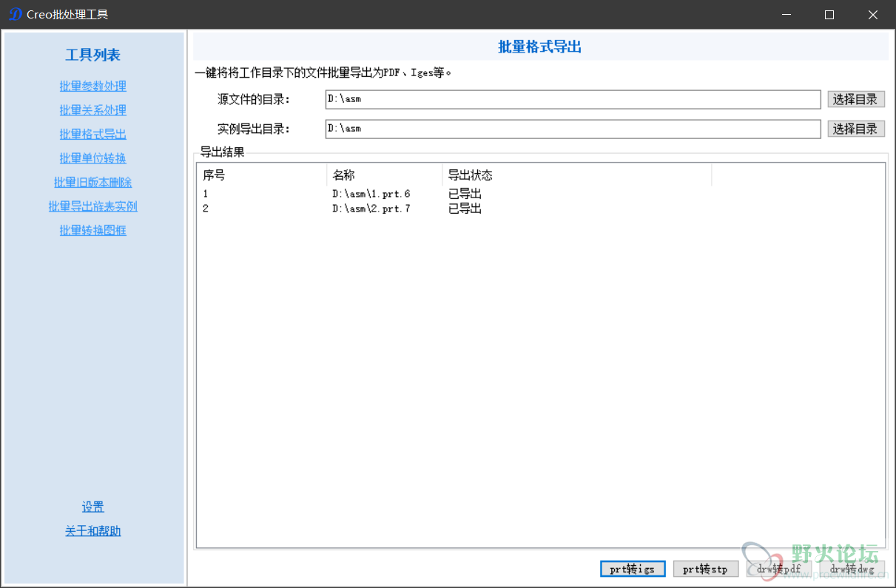Click the drw转dwg button
The height and width of the screenshot is (588, 896).
[x=852, y=569]
